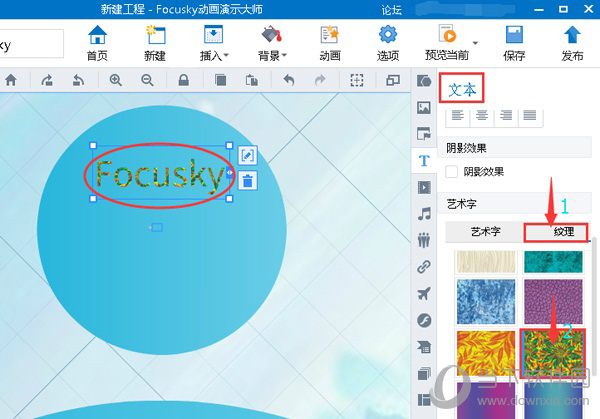Zoom in on the canvas

116,80
